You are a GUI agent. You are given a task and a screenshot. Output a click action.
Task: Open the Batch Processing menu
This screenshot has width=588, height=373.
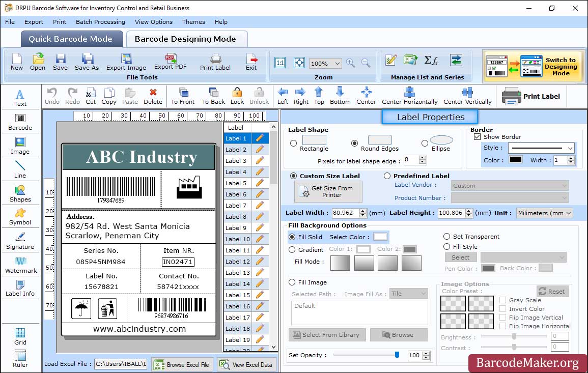[x=100, y=22]
